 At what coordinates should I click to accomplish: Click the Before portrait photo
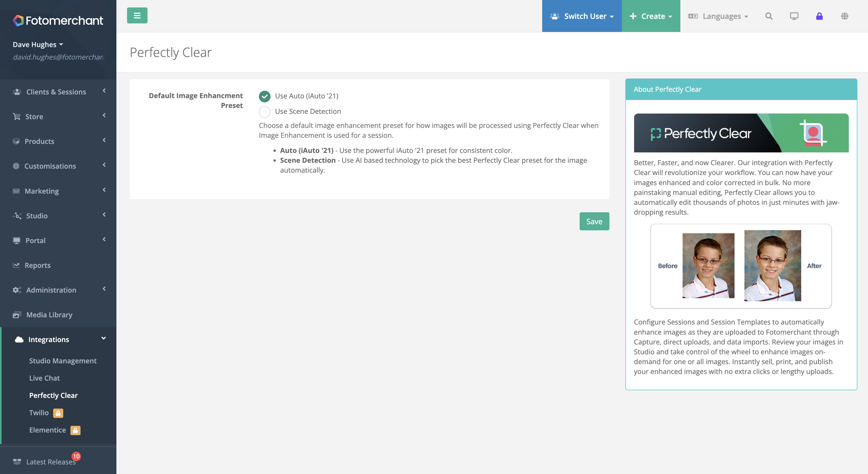(708, 266)
